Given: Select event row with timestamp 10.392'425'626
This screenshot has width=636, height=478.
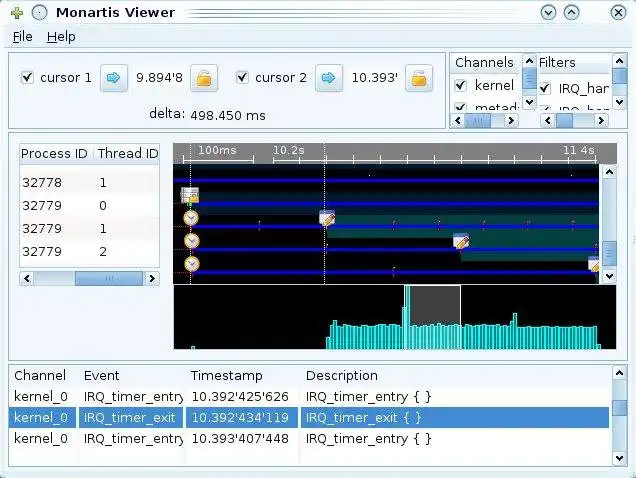Looking at the screenshot, I should click(309, 396).
